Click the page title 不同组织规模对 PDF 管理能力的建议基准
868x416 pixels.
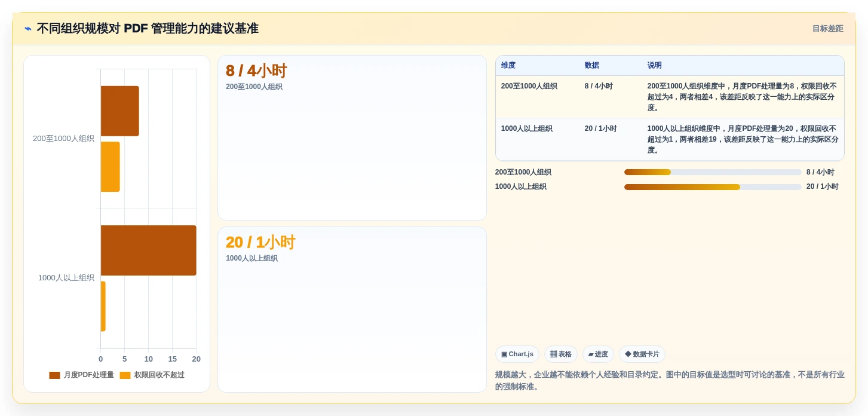148,29
